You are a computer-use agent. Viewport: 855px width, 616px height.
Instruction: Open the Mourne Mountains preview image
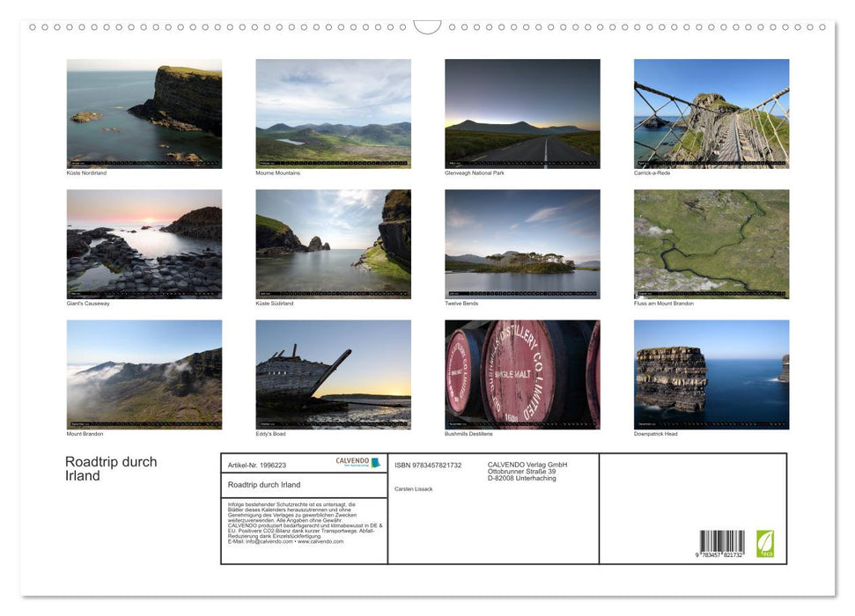pyautogui.click(x=333, y=112)
